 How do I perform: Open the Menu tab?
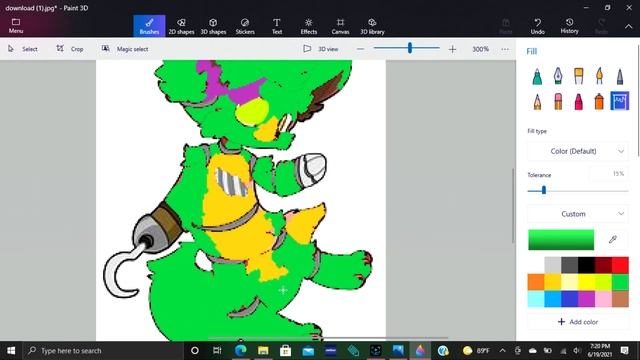[16, 26]
